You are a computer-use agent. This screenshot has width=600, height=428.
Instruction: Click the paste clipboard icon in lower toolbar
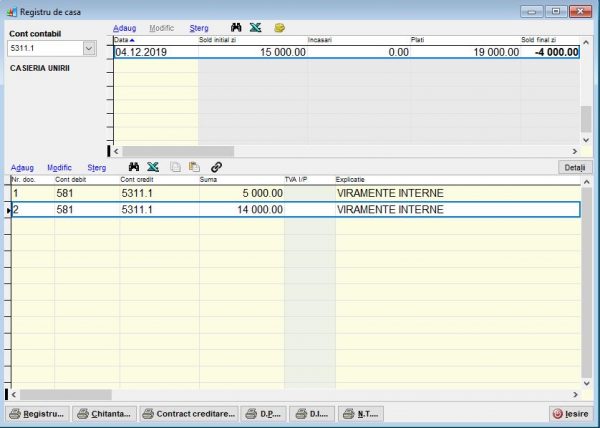(194, 167)
